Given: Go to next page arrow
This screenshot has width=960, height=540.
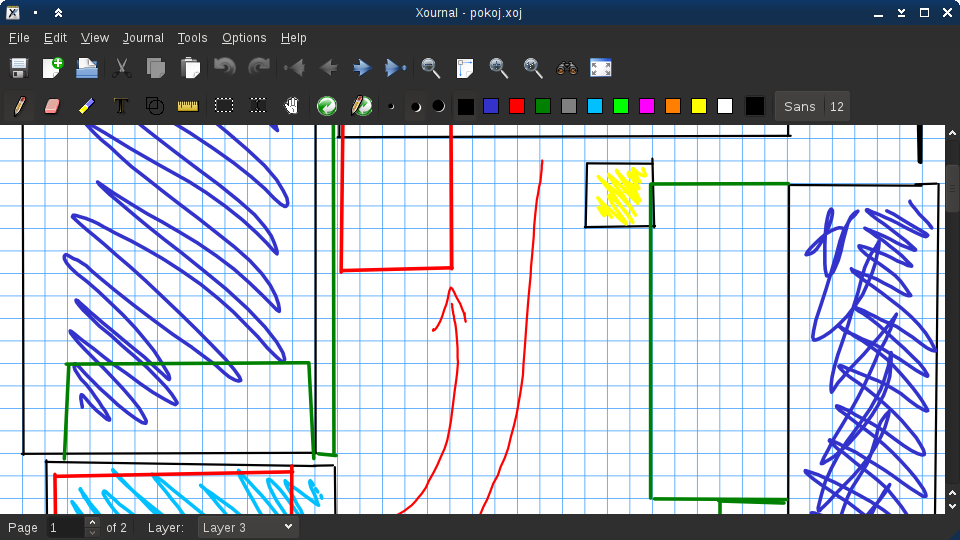Looking at the screenshot, I should (x=362, y=68).
